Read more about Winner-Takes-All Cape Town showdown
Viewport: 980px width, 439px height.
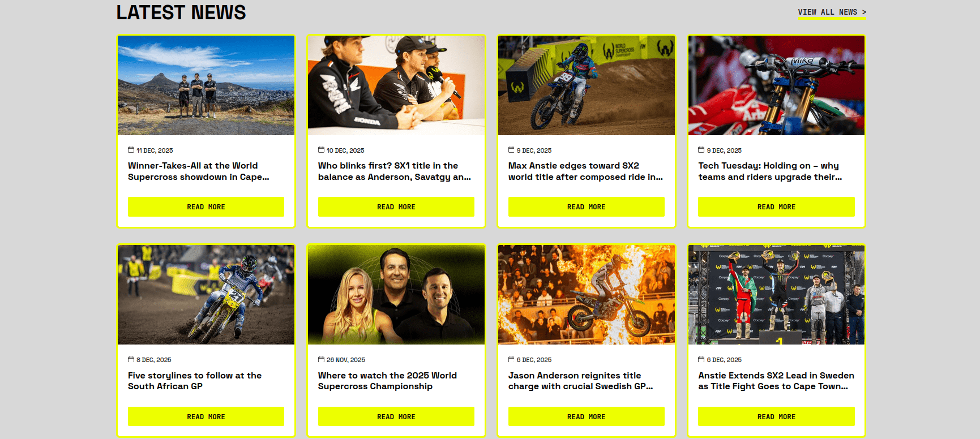pos(206,207)
